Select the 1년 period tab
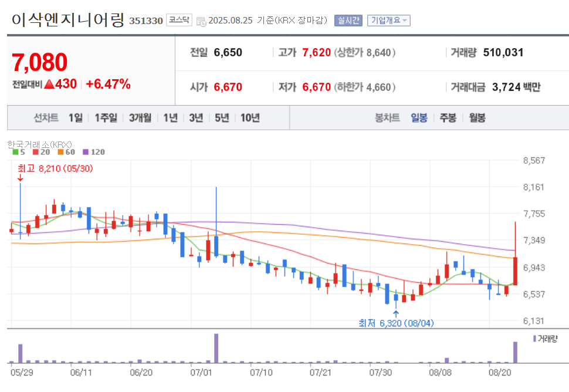This screenshot has height=392, width=569. [x=170, y=117]
